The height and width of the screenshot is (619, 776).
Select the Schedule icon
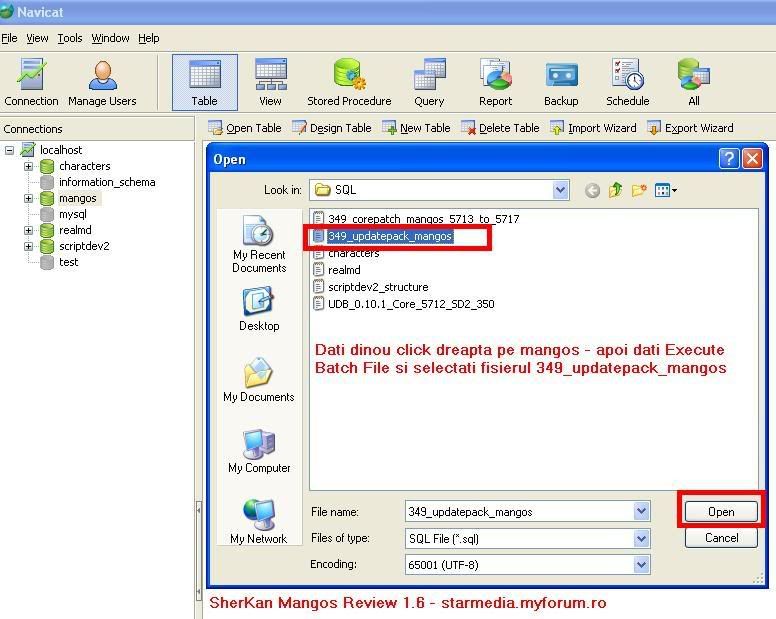(x=627, y=82)
